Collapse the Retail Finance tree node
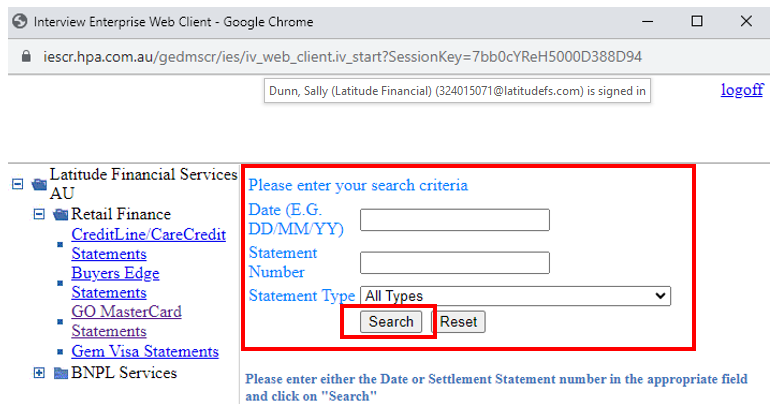Image resolution: width=774 pixels, height=404 pixels. (40, 214)
